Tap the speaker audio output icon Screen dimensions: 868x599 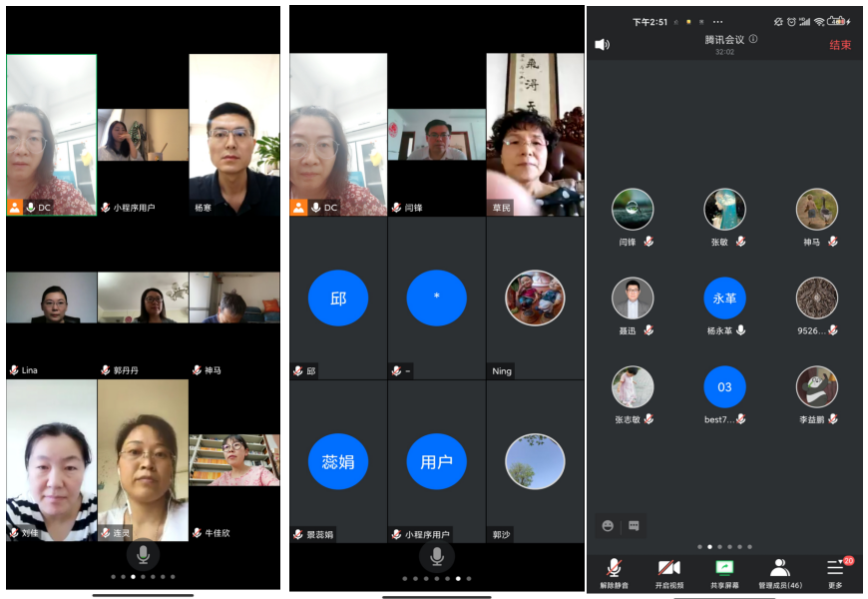click(x=602, y=45)
